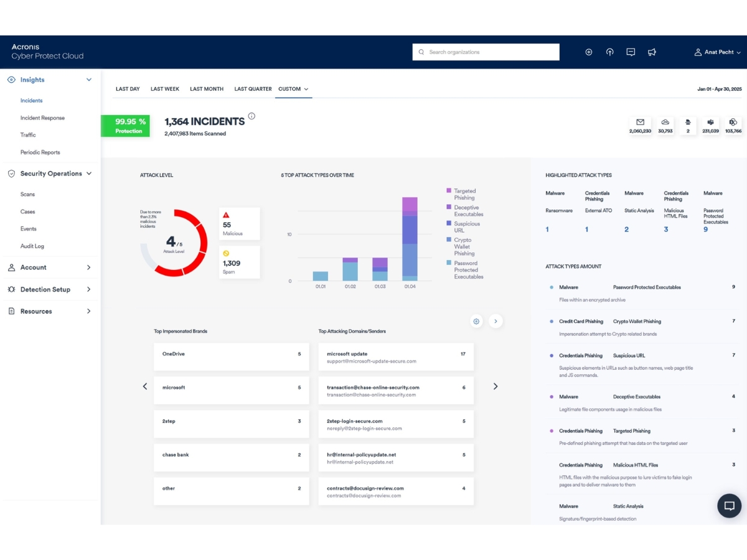
Task: Click the info icon next to 1,364 Incidents
Action: [x=251, y=116]
